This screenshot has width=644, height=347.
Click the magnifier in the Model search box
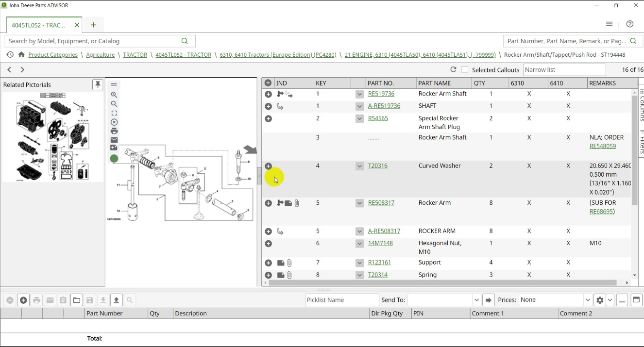click(185, 41)
